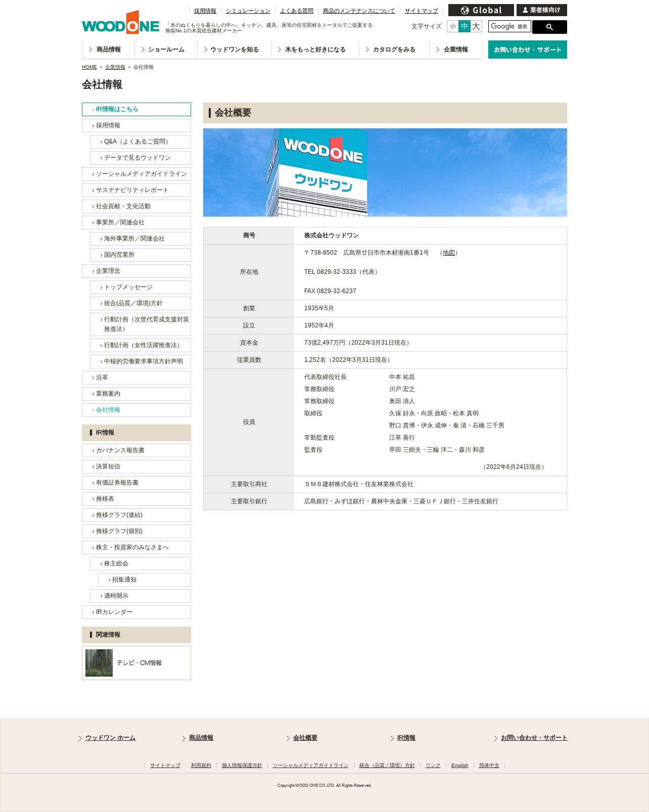This screenshot has height=812, width=649.
Task: Click テレビ・CM情報 forest thumbnail
Action: click(x=99, y=663)
